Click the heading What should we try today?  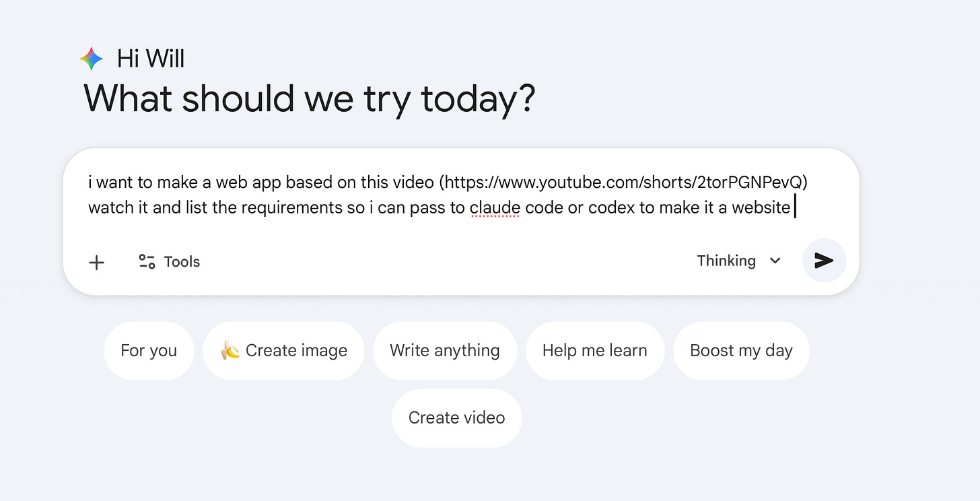310,100
